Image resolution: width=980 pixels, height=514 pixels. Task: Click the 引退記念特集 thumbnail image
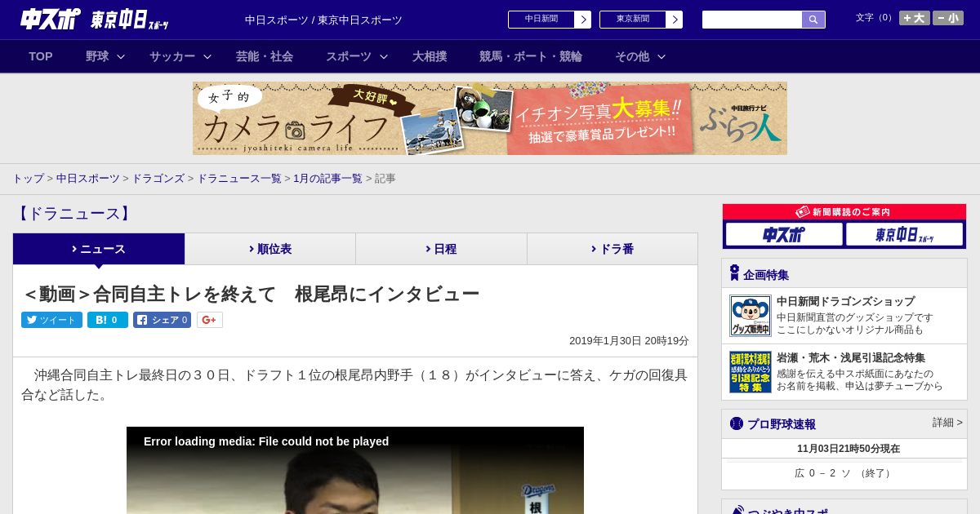pyautogui.click(x=751, y=372)
